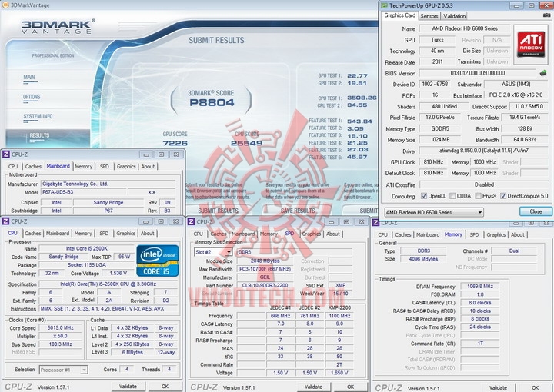Click OK in CPU-Z Memory window
The image size is (554, 392).
point(535,387)
